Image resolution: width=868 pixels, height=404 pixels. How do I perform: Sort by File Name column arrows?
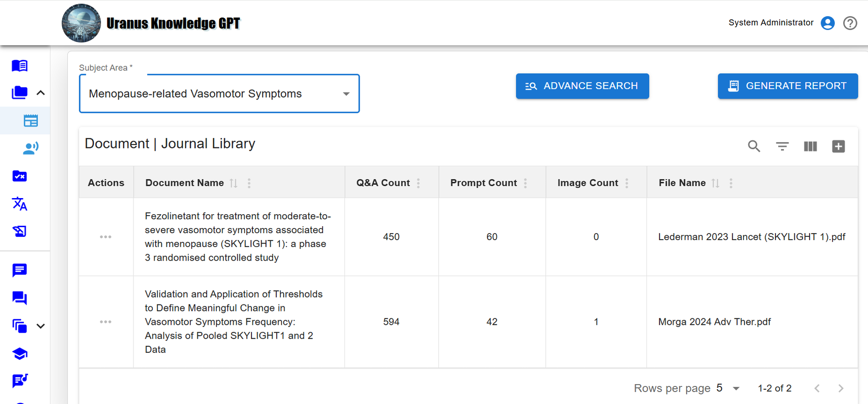pos(716,183)
